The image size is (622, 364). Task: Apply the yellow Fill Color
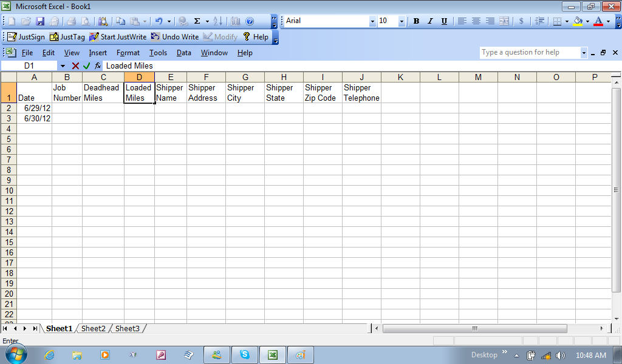(x=578, y=21)
